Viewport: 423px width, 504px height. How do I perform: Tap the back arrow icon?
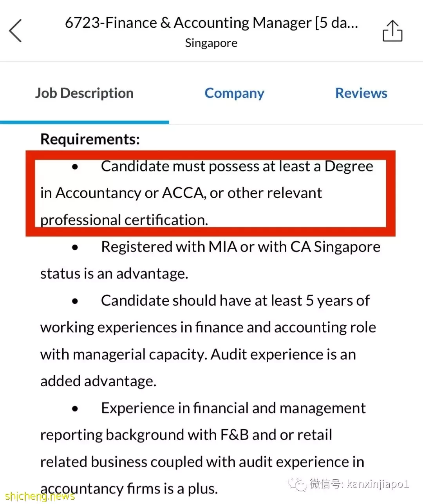pyautogui.click(x=15, y=31)
